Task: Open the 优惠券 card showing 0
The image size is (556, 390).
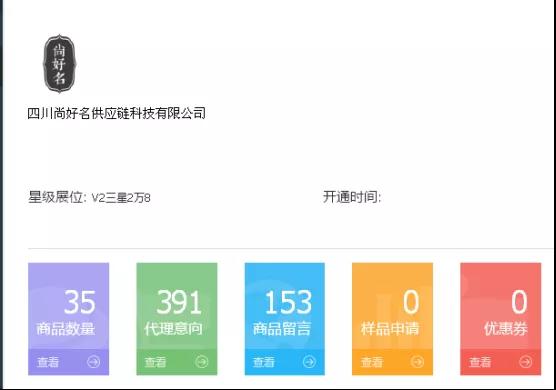Action: pos(501,319)
